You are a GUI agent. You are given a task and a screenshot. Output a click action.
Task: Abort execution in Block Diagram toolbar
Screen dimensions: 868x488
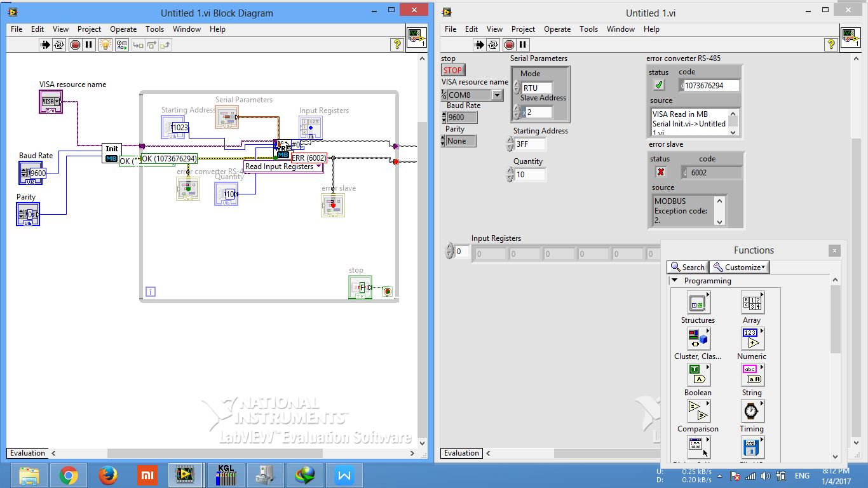point(75,44)
